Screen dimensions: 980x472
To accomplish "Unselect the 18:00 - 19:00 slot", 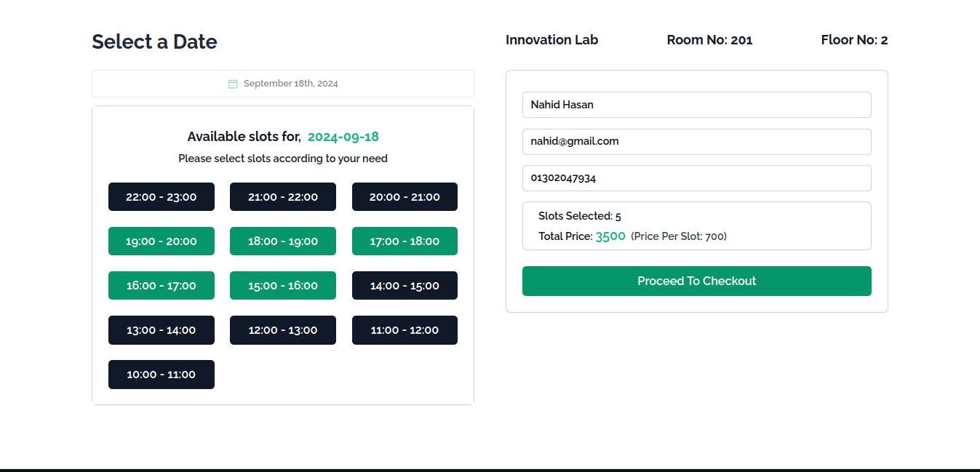I will (x=283, y=241).
